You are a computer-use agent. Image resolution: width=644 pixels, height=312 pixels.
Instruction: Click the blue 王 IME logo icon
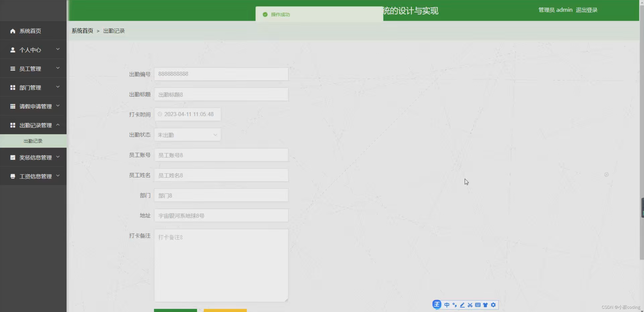pos(437,304)
